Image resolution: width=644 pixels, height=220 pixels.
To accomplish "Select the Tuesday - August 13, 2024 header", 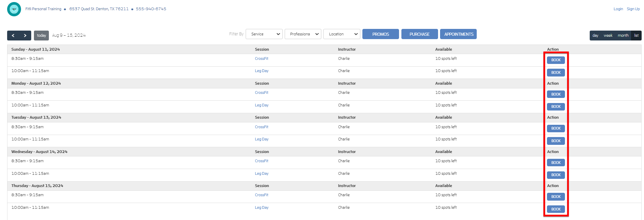I will 36,117.
